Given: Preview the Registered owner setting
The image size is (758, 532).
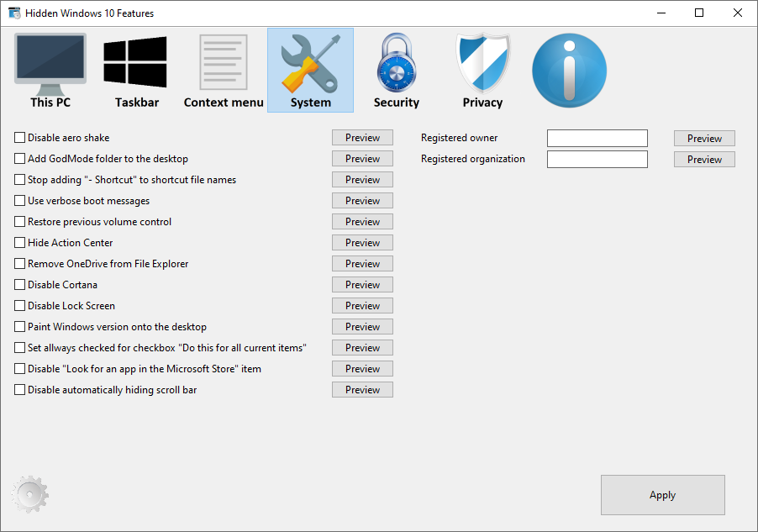Looking at the screenshot, I should (x=704, y=139).
